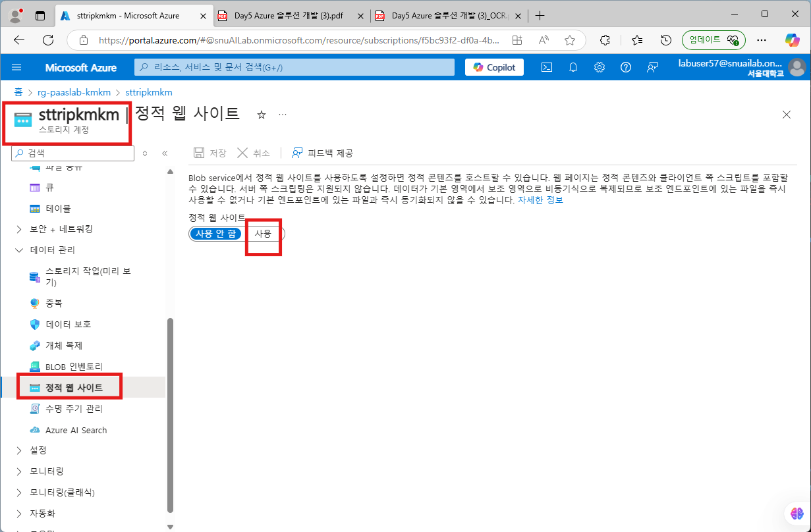
Task: Open the notifications bell
Action: coord(573,67)
